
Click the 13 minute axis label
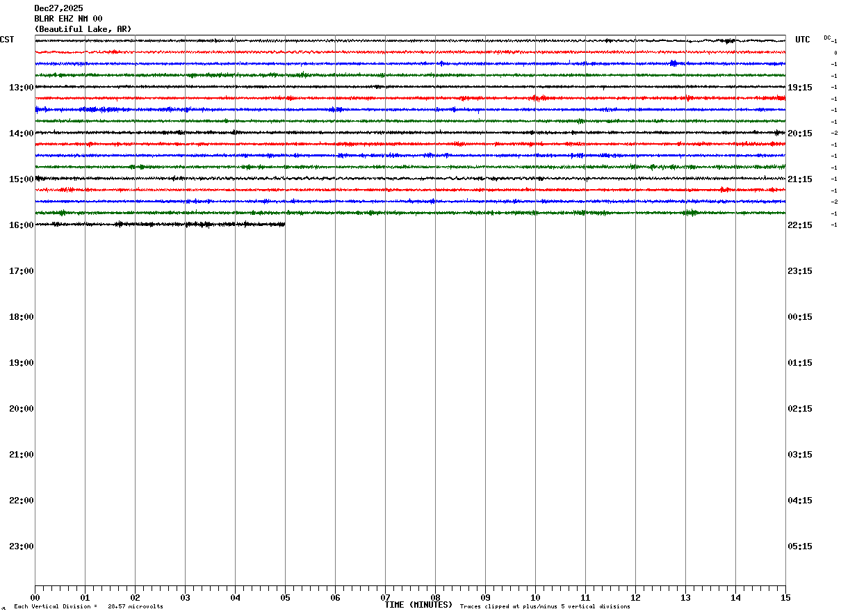[685, 598]
